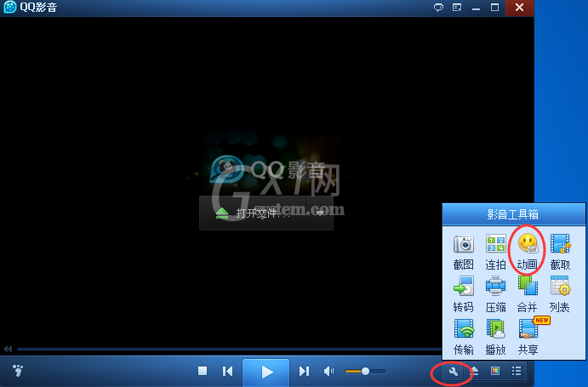Click the footprint icon at bottom left
The height and width of the screenshot is (387, 588).
(18, 371)
